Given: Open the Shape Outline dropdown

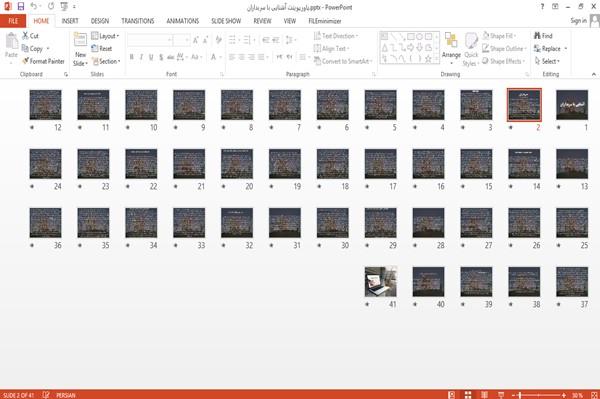Looking at the screenshot, I should pos(504,49).
